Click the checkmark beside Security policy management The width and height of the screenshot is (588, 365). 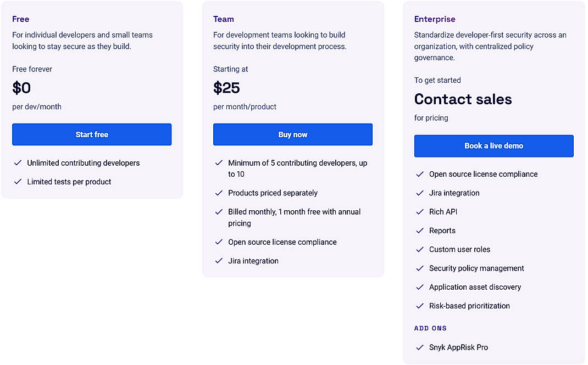[419, 268]
